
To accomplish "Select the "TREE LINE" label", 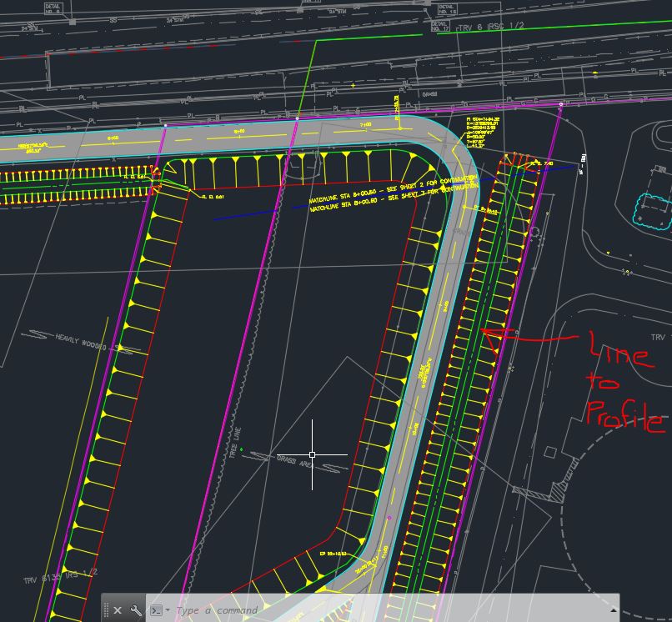I will pos(235,443).
